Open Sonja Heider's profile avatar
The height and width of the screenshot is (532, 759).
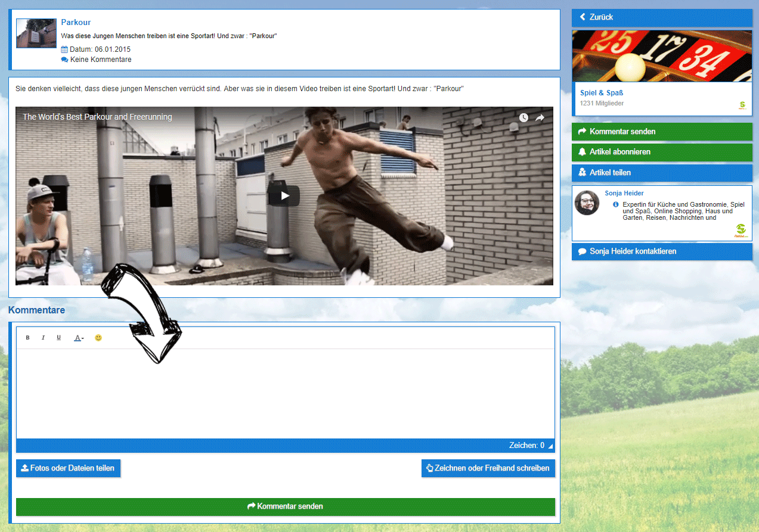(587, 203)
